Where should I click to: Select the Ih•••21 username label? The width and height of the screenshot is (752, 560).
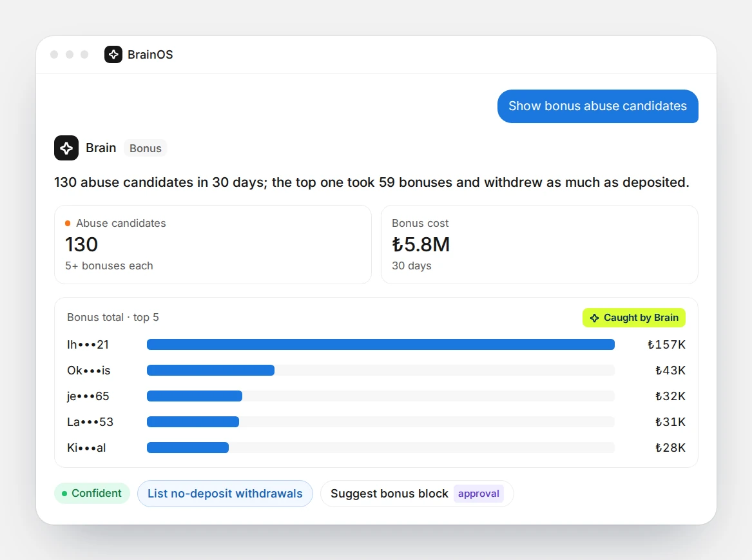click(x=88, y=345)
